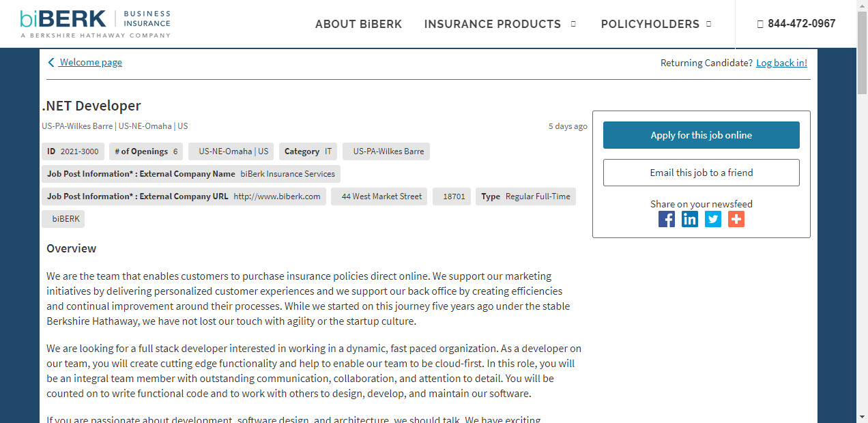Image resolution: width=868 pixels, height=423 pixels.
Task: Open the Insurance Products menu
Action: coord(493,24)
